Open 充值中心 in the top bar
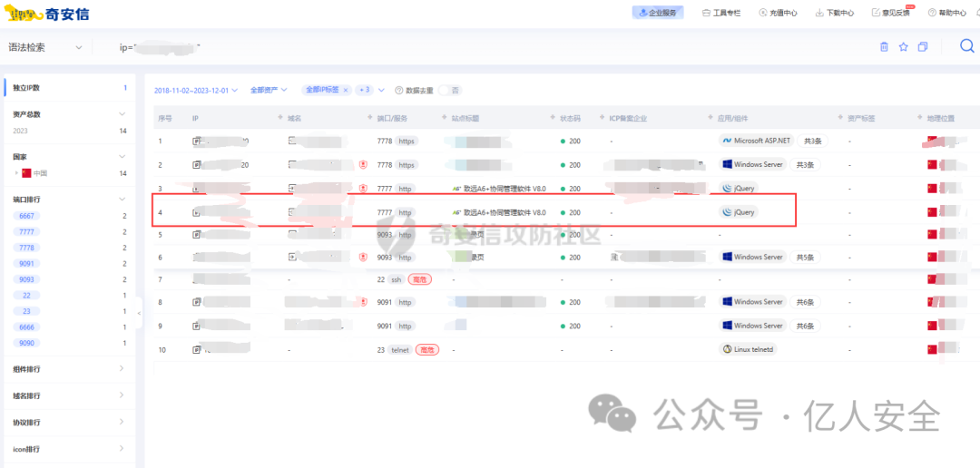980x468 pixels. 779,13
